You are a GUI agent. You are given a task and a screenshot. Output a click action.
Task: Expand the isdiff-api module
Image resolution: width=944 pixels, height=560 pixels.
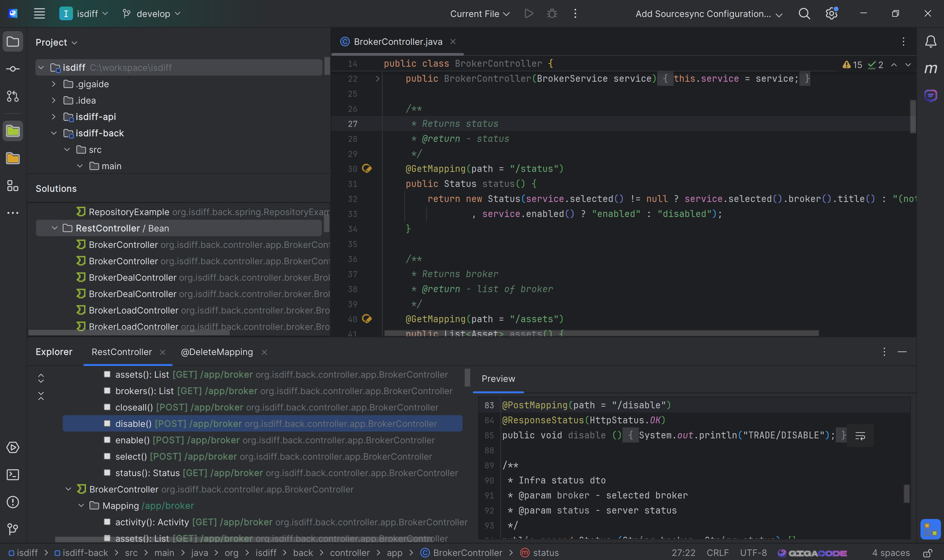[54, 117]
